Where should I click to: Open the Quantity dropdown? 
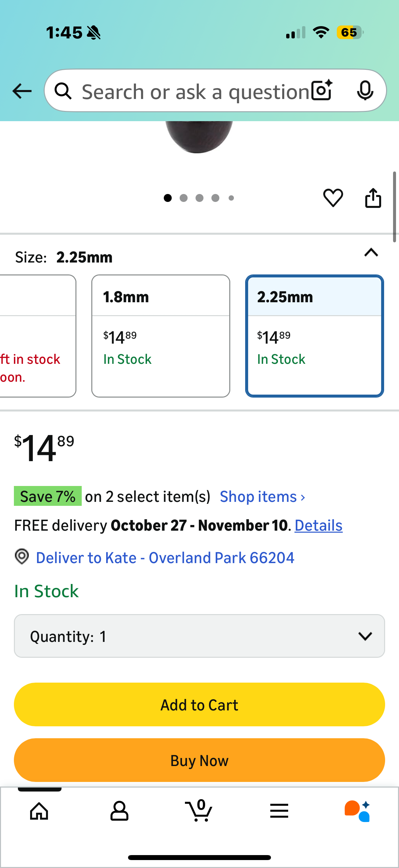[x=199, y=636]
